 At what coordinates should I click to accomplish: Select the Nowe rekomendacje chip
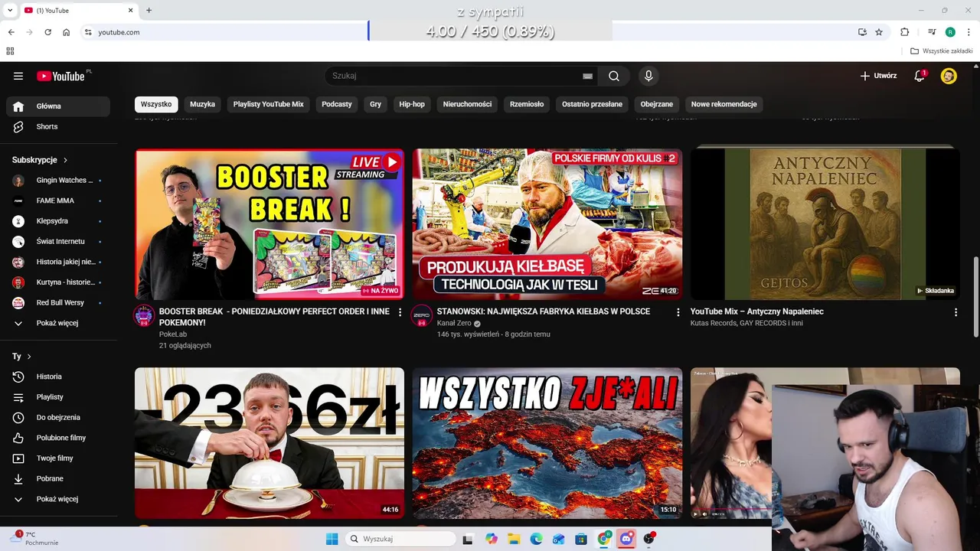(724, 104)
